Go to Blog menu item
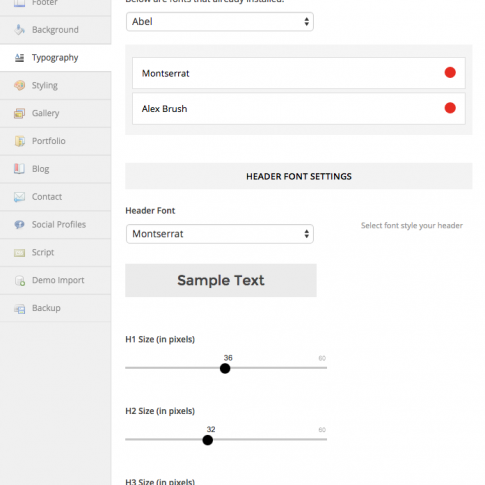This screenshot has width=485, height=485. tap(55, 169)
